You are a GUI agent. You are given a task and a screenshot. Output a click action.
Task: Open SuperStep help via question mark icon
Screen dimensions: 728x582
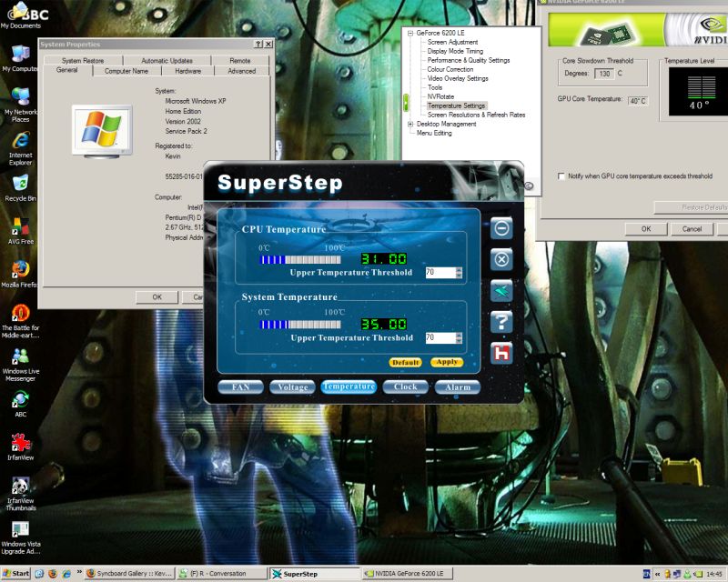[501, 322]
